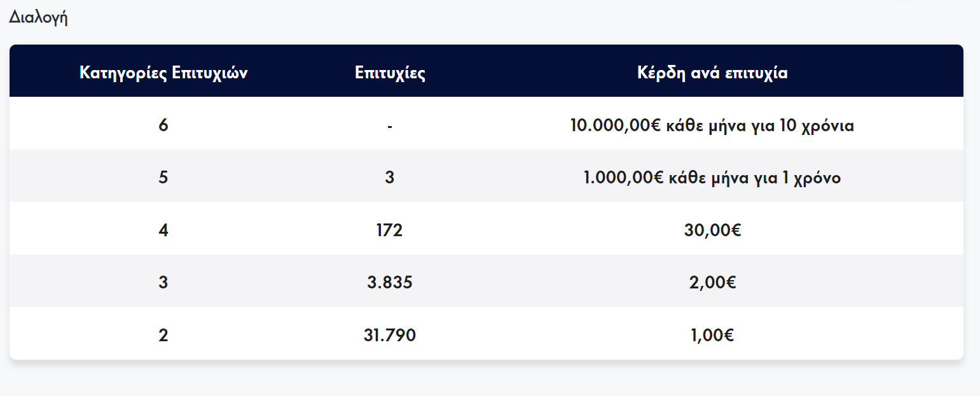
Task: Click the single-digit 3 in the Επιτυχίες column
Action: [390, 178]
